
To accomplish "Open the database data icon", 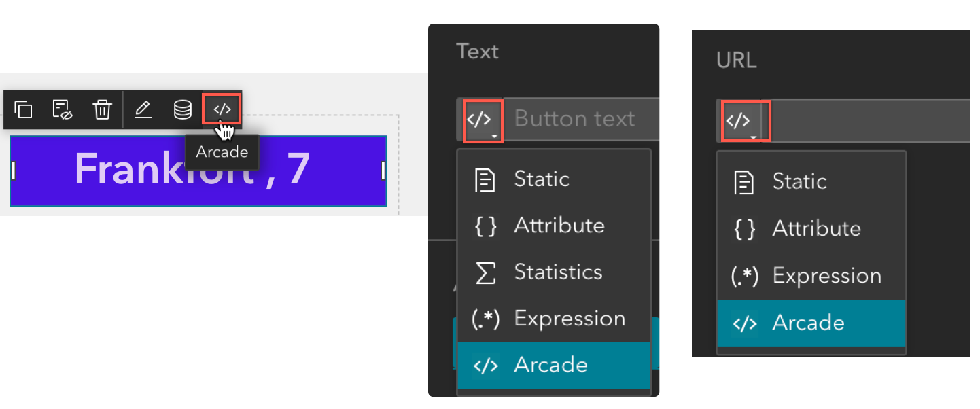I will coord(182,109).
